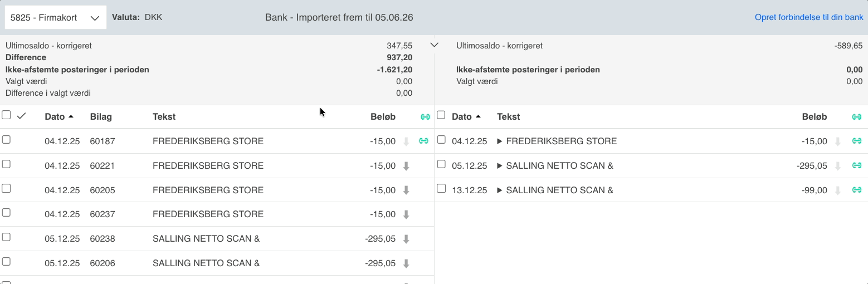Click bilag number 60205

click(103, 190)
